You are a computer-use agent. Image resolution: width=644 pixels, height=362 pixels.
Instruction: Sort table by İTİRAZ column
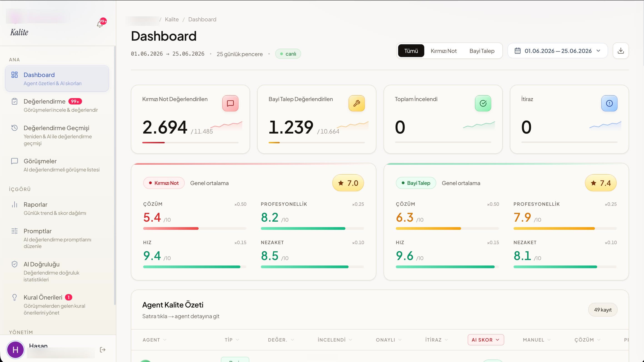(x=437, y=340)
